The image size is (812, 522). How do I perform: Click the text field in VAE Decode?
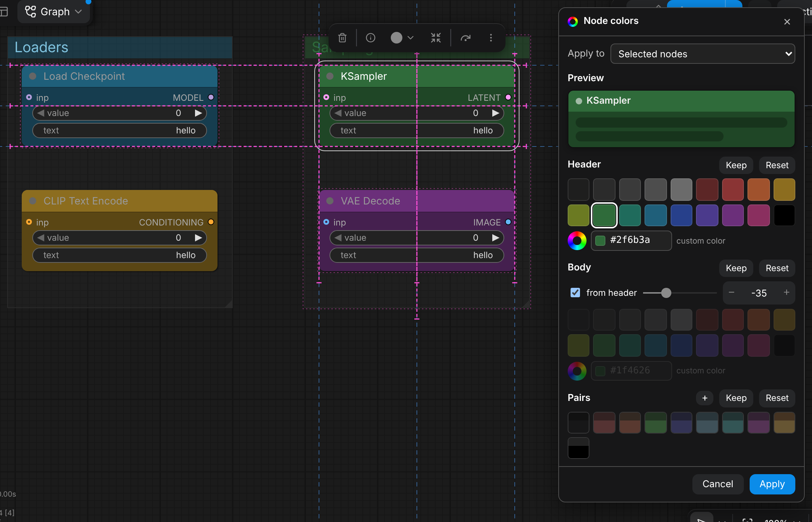(417, 255)
